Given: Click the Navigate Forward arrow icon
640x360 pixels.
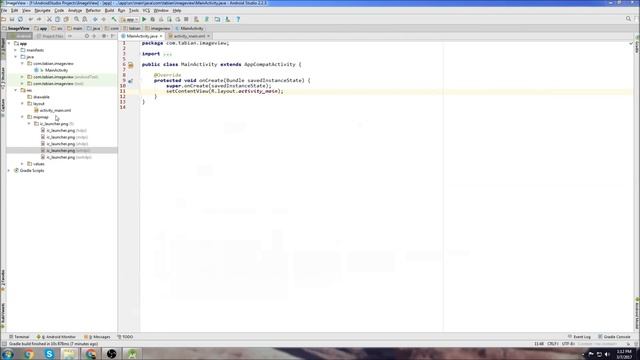Looking at the screenshot, I should pos(104,19).
